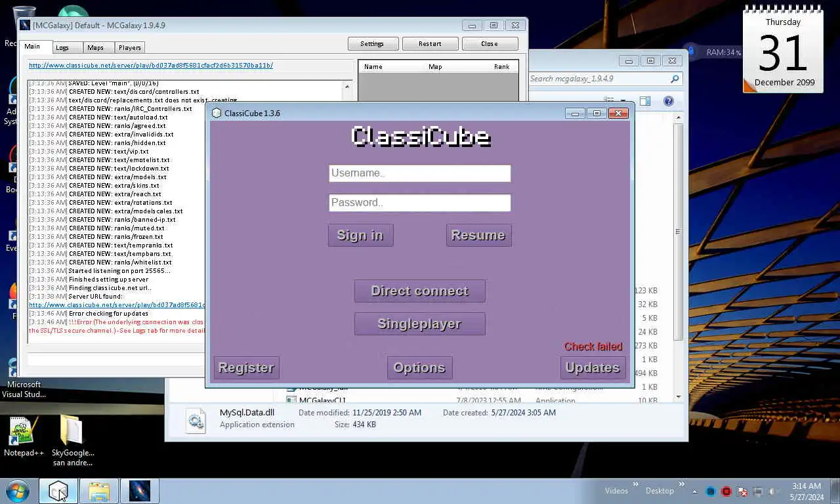Click the Register button

[246, 367]
